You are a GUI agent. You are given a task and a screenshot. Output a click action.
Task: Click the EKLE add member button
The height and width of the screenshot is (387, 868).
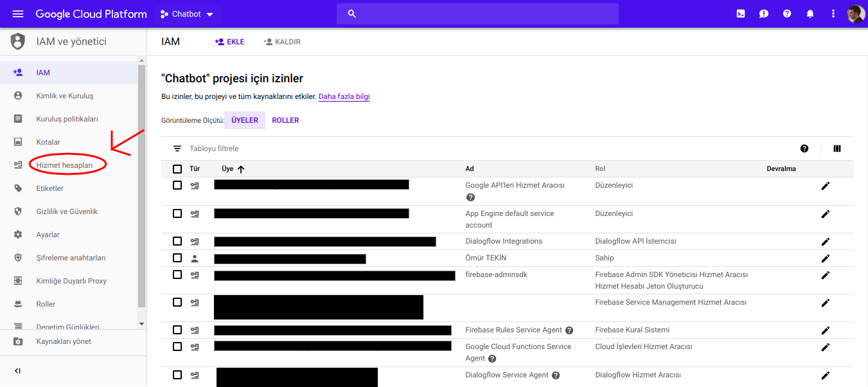(229, 42)
